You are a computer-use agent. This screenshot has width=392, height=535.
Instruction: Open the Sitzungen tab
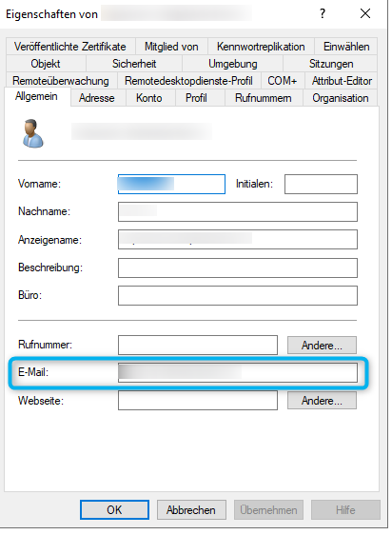330,64
